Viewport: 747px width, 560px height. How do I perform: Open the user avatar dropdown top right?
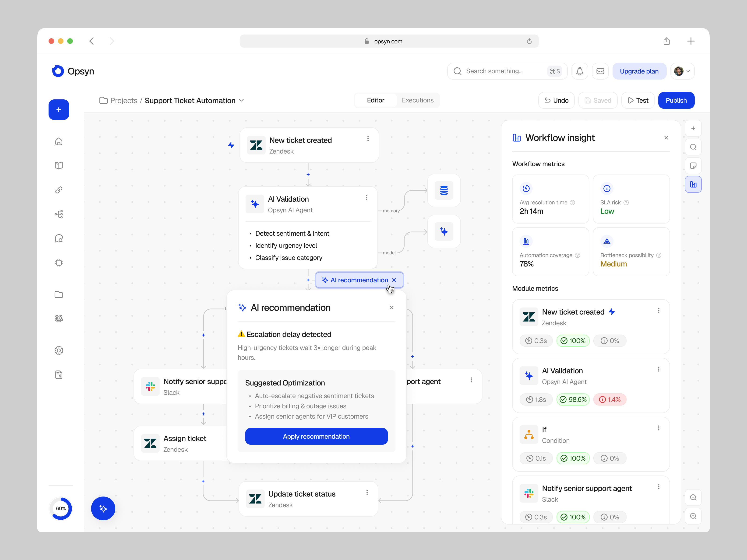tap(683, 71)
